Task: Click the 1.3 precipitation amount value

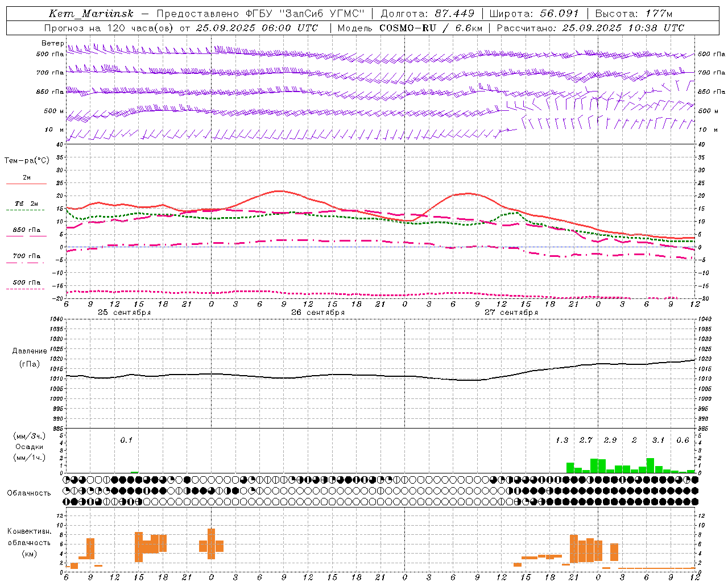Action: 562,440
